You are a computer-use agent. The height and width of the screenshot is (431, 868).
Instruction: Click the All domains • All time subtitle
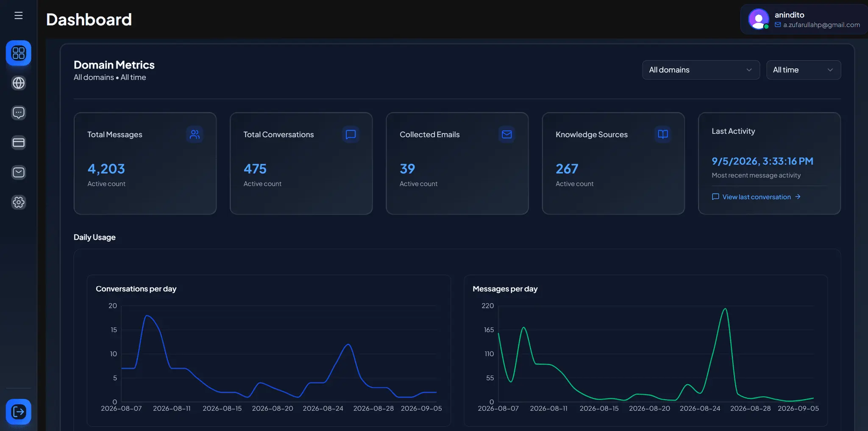[110, 77]
